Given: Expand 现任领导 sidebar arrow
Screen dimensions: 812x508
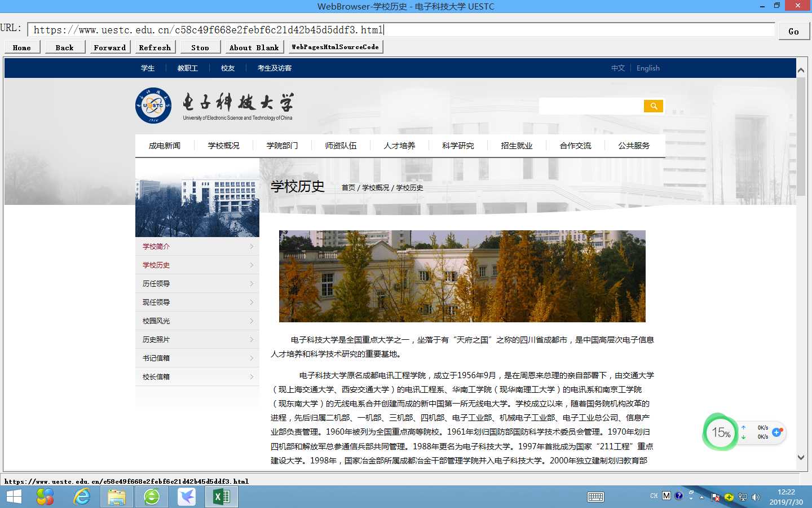Looking at the screenshot, I should click(251, 302).
